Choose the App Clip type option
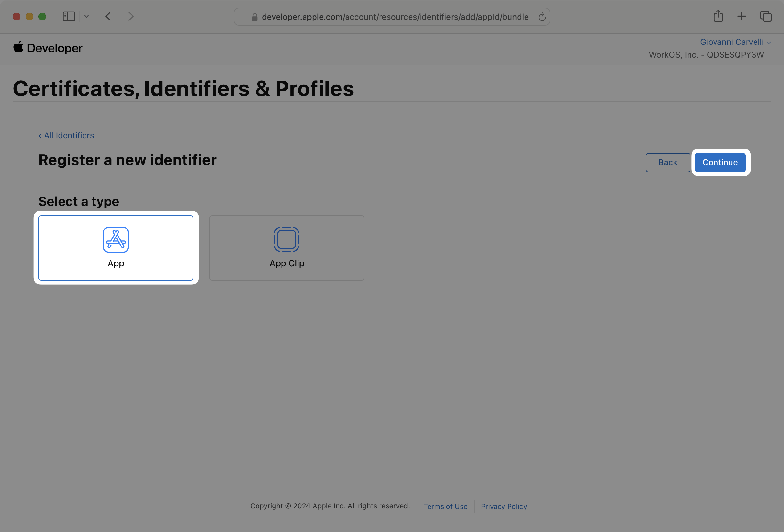Screen dimensions: 784x532 287,248
